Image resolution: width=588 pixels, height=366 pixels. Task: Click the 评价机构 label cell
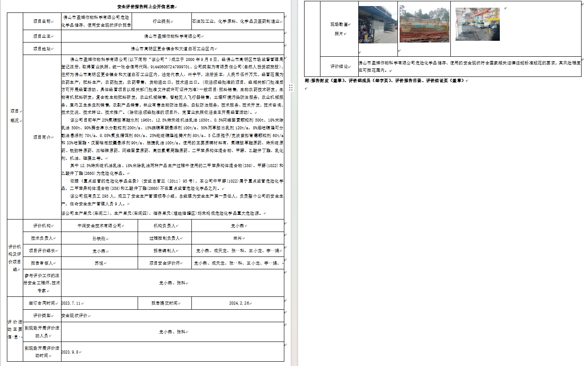point(41,226)
